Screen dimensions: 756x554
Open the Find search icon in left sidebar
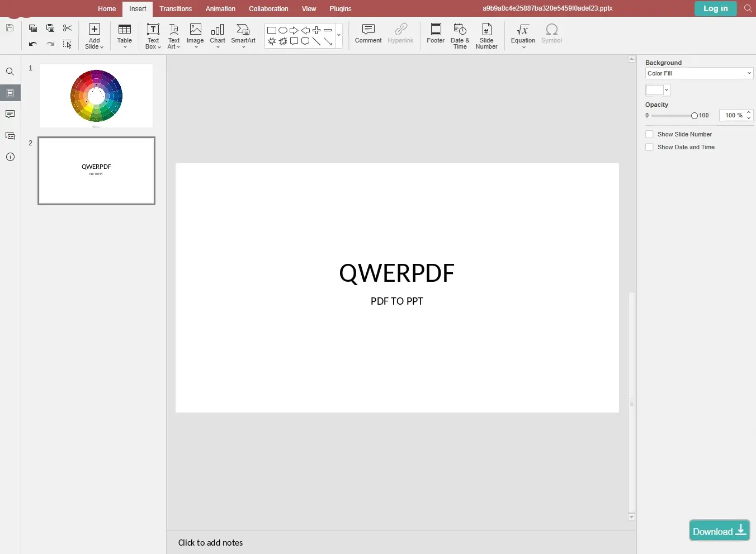point(10,72)
